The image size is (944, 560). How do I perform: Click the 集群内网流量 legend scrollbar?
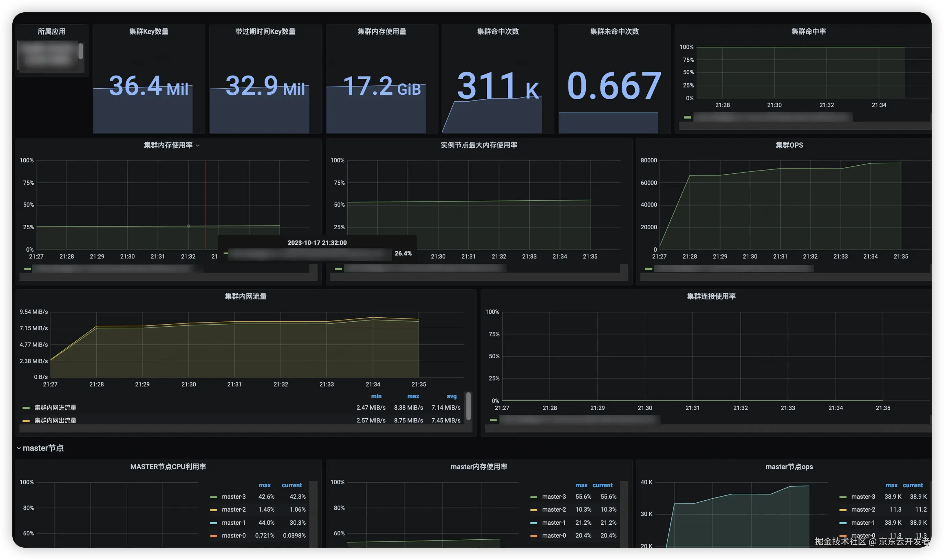469,406
